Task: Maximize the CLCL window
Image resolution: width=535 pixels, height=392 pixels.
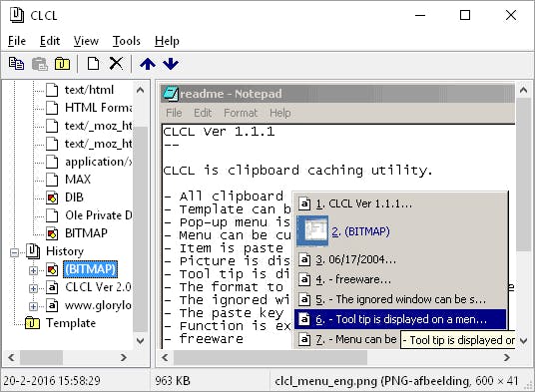Action: click(x=465, y=15)
